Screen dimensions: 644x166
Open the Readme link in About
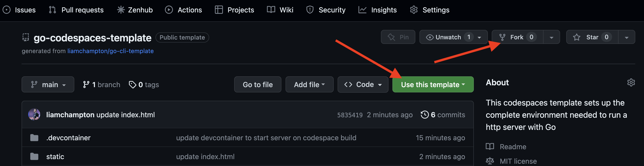pyautogui.click(x=506, y=146)
